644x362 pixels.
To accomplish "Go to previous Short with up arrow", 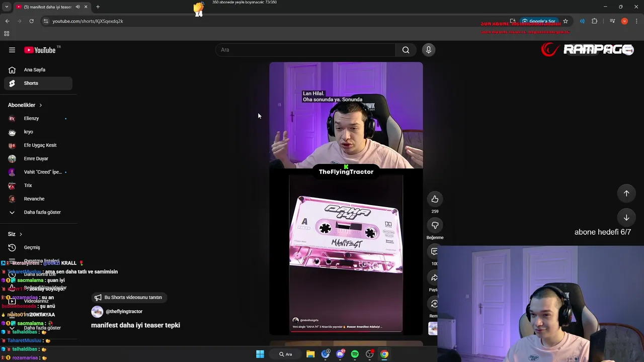I will click(x=626, y=193).
